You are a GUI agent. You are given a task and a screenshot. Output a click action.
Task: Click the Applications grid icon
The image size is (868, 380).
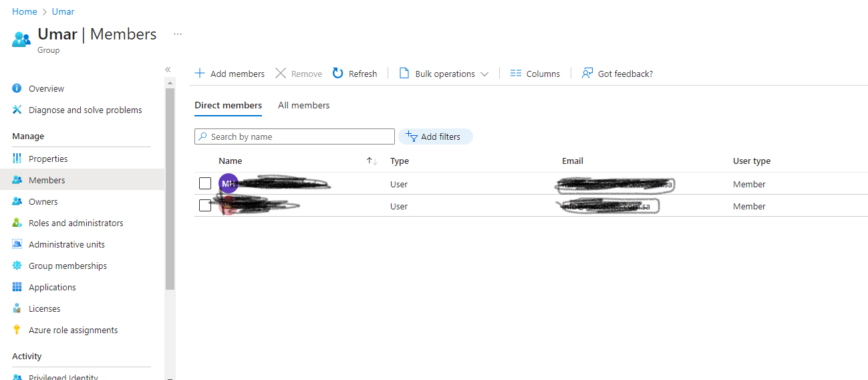click(x=17, y=287)
